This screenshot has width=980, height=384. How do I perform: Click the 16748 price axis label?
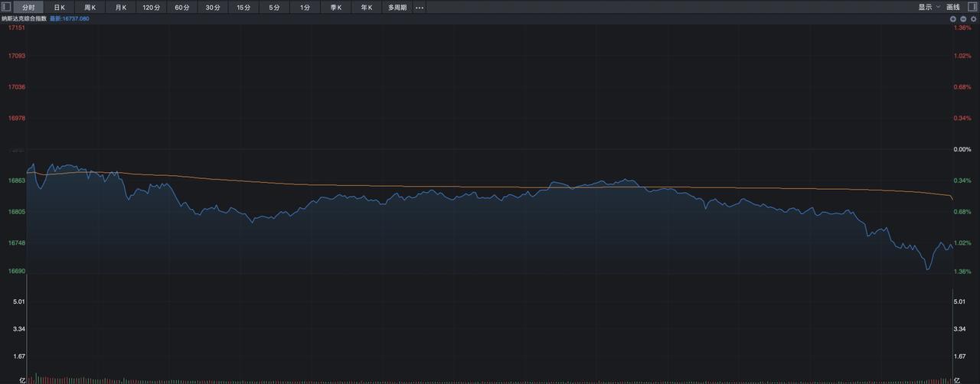tap(16, 243)
